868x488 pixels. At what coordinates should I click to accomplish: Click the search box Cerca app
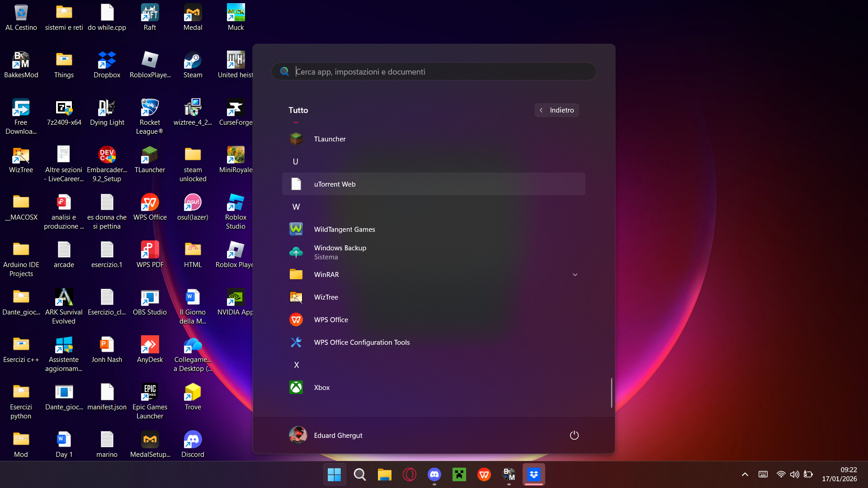[x=434, y=71]
